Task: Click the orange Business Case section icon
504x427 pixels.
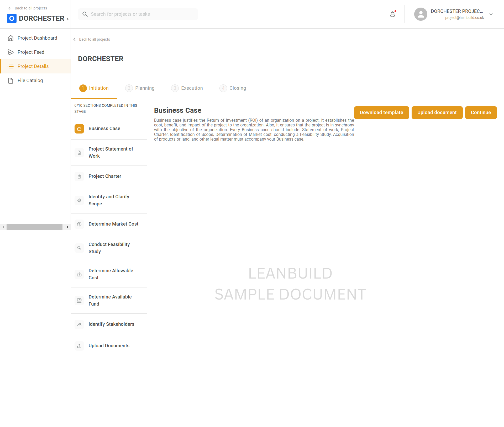Action: 79,129
